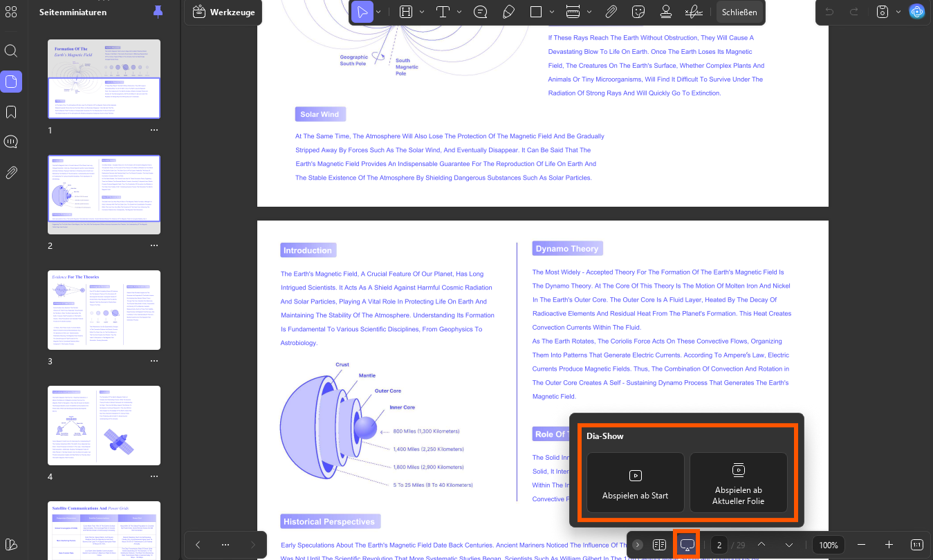Viewport: 933px width, 560px height.
Task: Open the bookmarks panel icon
Action: pos(11,112)
